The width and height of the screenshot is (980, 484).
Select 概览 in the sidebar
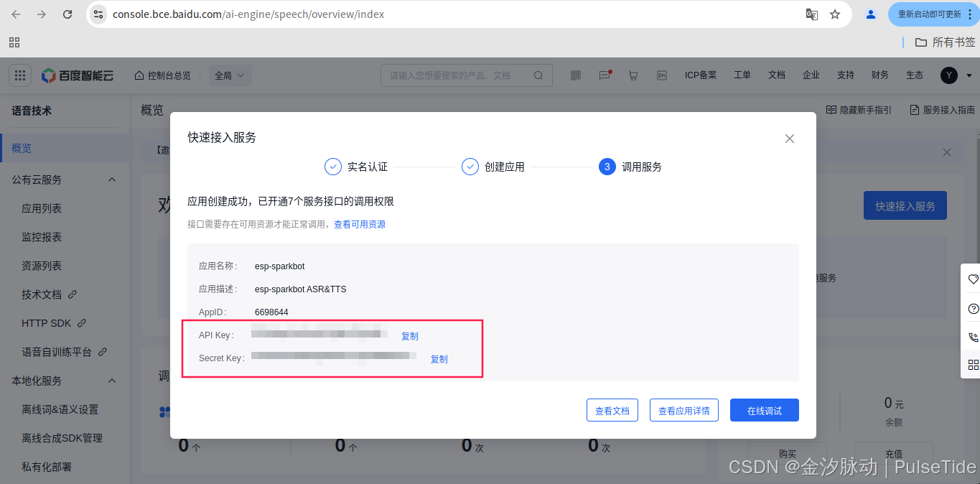(65, 149)
